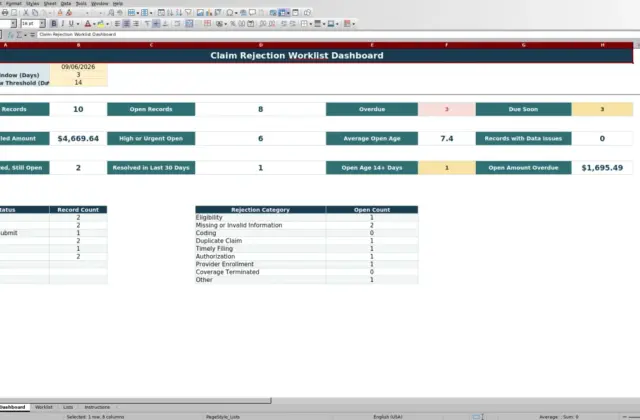Screen dimensions: 640x420
Task: Click the Timely Filing category row
Action: (307, 249)
